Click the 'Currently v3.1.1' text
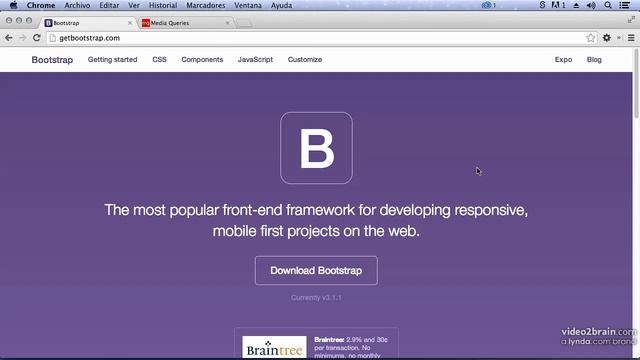The height and width of the screenshot is (360, 640). (316, 298)
